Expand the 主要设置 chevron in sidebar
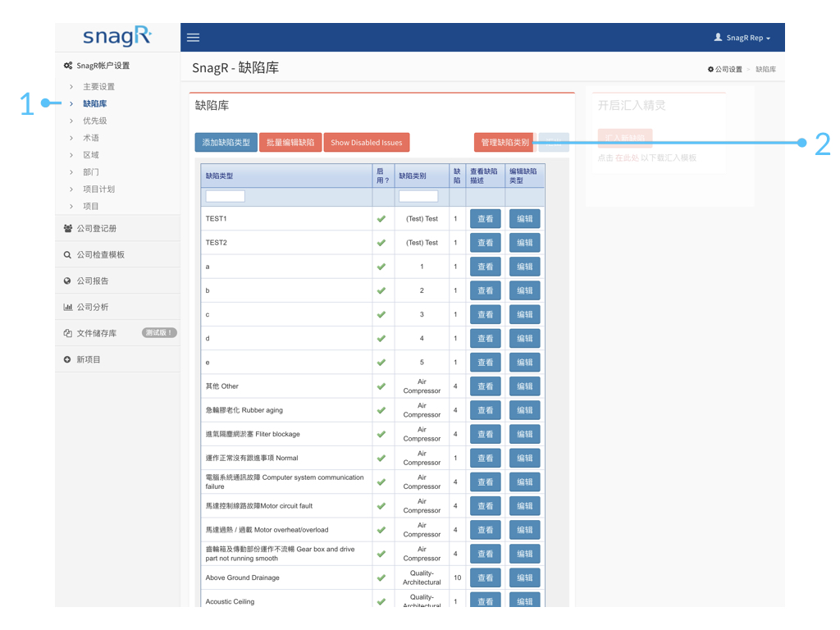840x630 pixels. point(71,86)
